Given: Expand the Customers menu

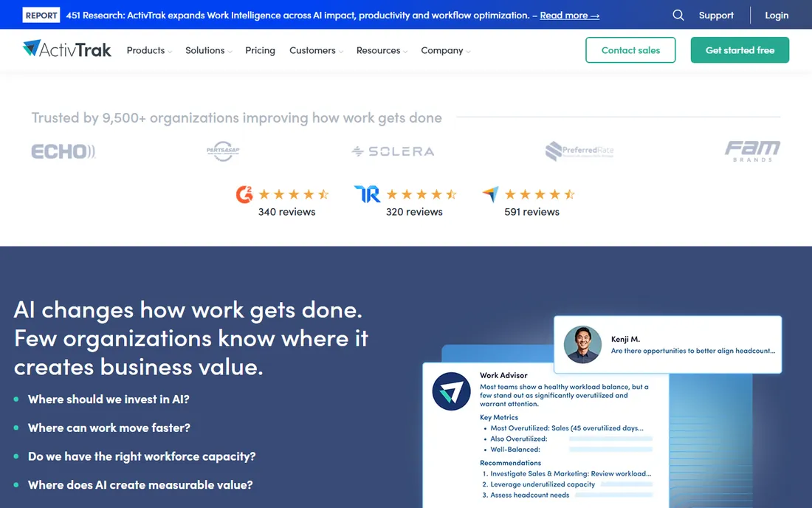Looking at the screenshot, I should click(316, 50).
